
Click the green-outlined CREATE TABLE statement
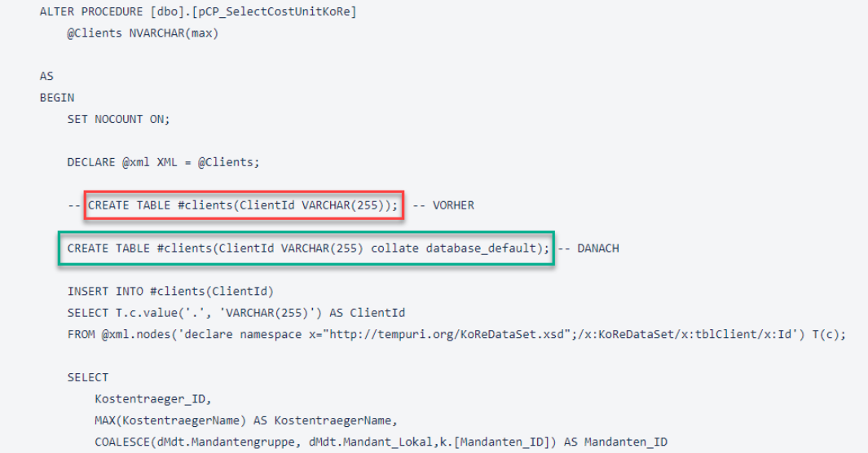pyautogui.click(x=306, y=248)
